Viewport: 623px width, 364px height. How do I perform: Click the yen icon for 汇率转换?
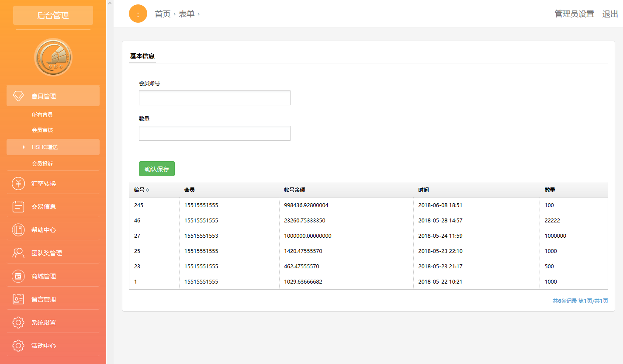coord(18,184)
